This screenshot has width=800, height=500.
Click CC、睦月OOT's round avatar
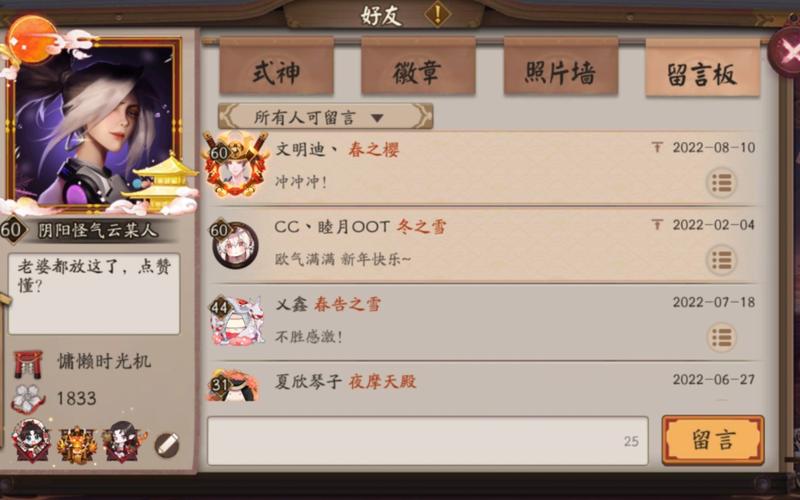tap(235, 245)
